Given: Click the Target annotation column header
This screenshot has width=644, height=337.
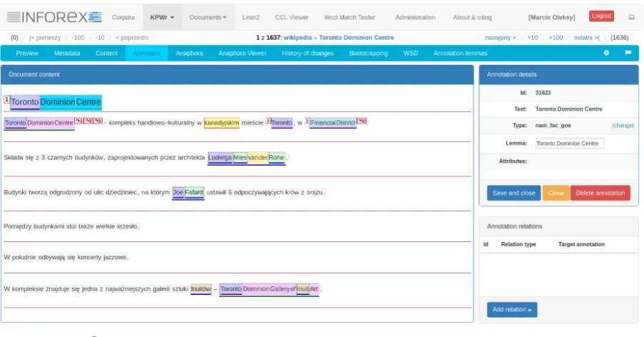Looking at the screenshot, I should [581, 244].
